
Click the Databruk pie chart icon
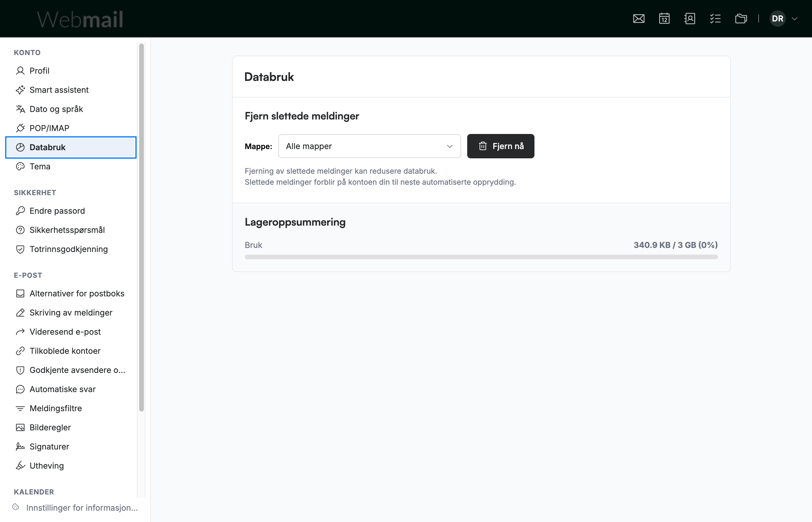tap(20, 147)
